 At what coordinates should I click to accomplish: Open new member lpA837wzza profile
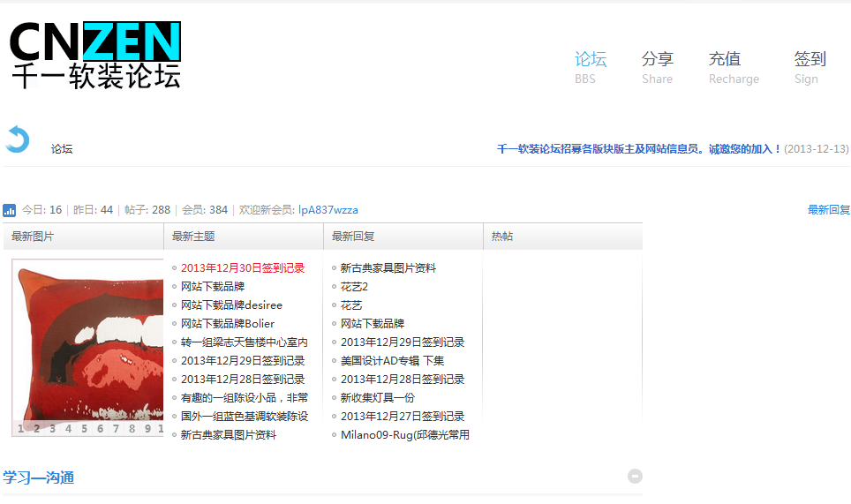coord(328,210)
